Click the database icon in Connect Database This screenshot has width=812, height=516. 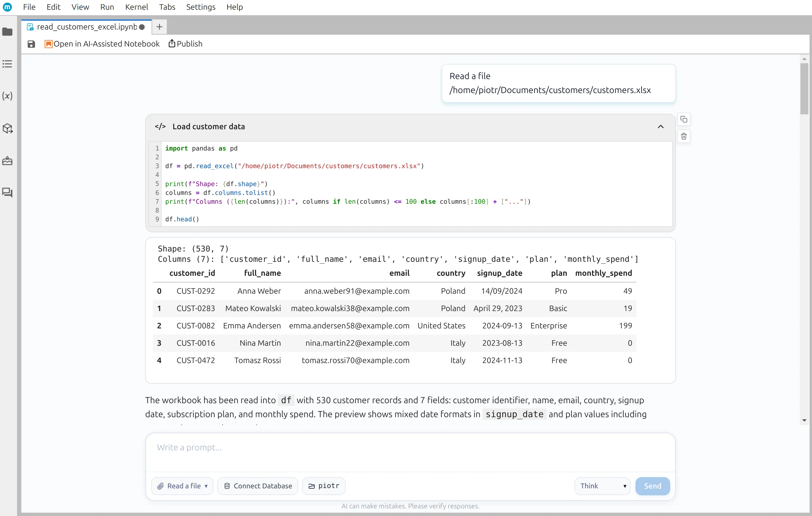[x=227, y=486]
